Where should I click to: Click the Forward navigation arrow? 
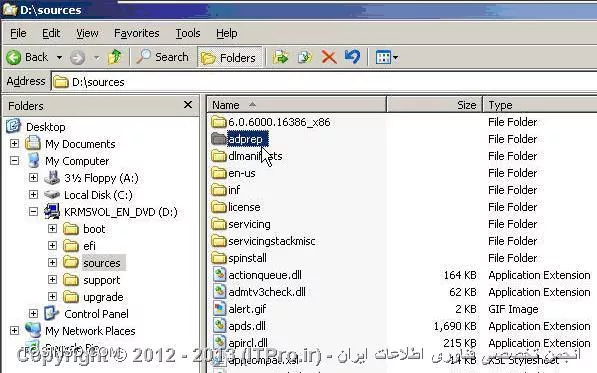tap(77, 58)
